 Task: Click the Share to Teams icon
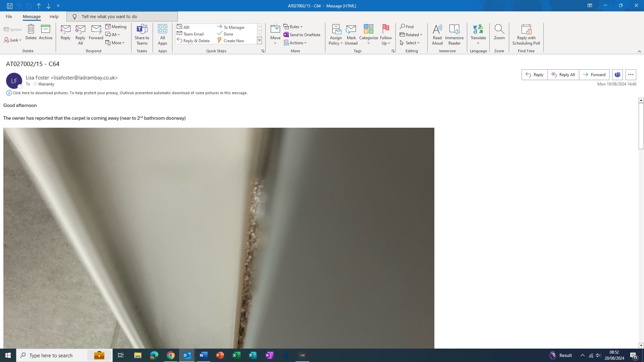click(142, 34)
